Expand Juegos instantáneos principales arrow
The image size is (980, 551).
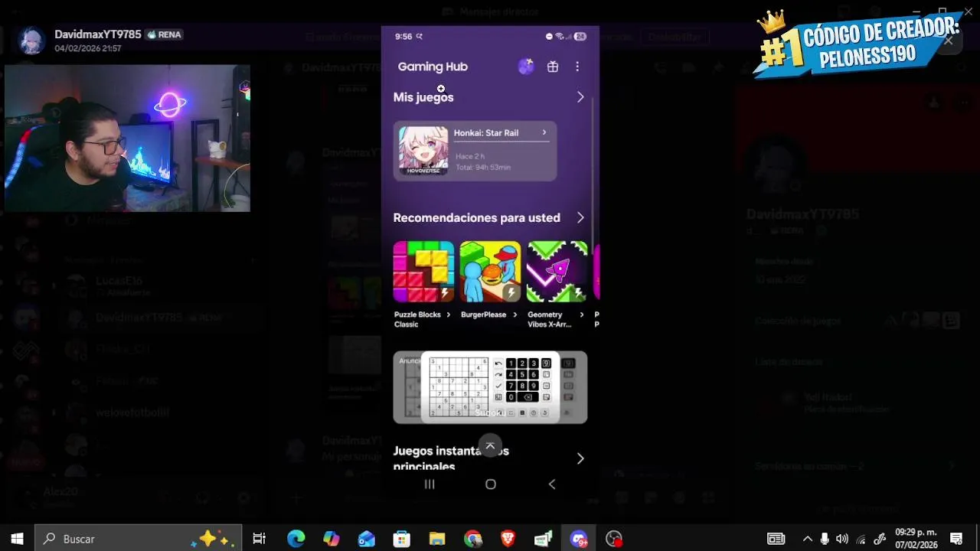coord(580,458)
